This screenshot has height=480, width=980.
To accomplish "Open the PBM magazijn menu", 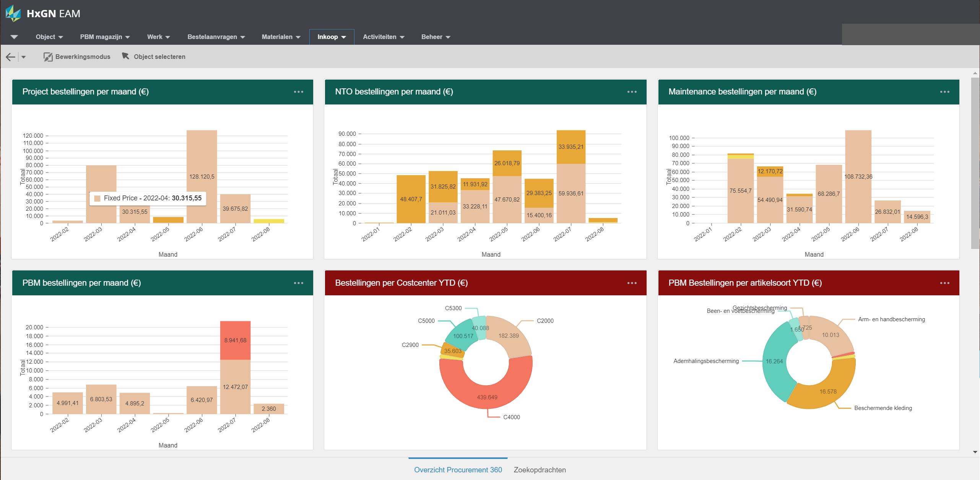I will 105,37.
